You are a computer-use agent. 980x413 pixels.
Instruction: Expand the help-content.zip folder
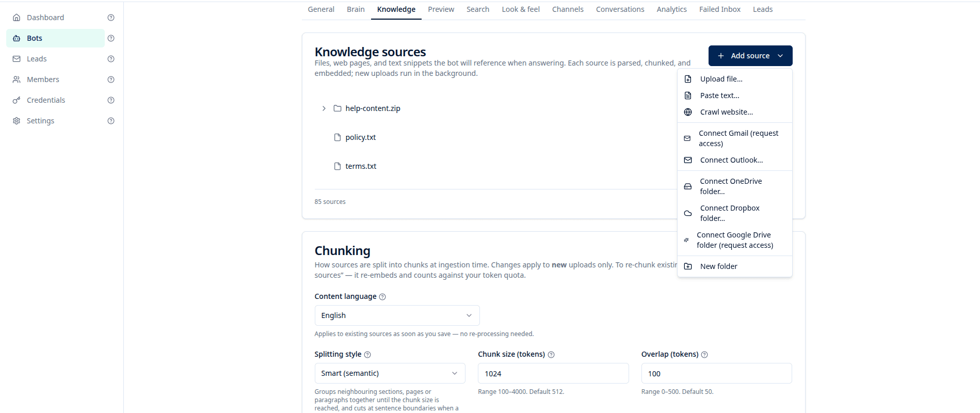pyautogui.click(x=324, y=108)
